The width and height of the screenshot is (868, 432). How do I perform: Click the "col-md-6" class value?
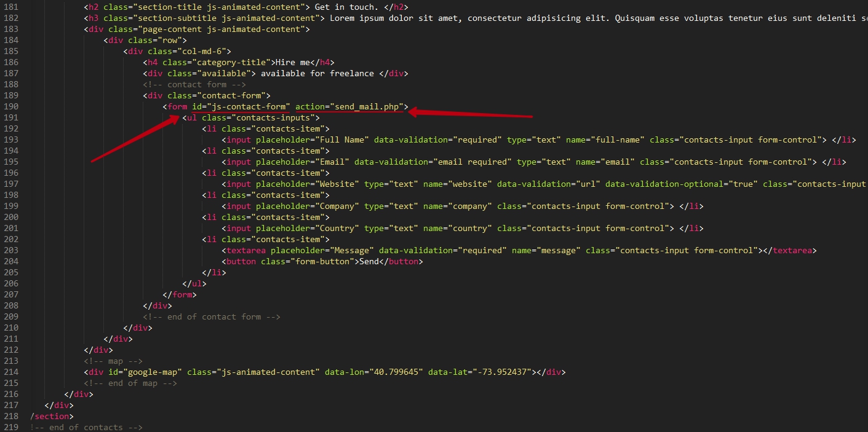pyautogui.click(x=202, y=51)
